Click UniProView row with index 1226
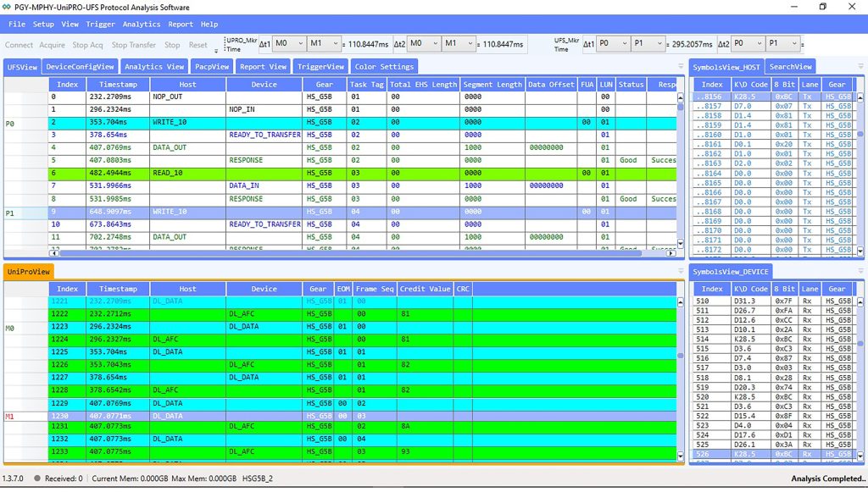 [x=362, y=365]
